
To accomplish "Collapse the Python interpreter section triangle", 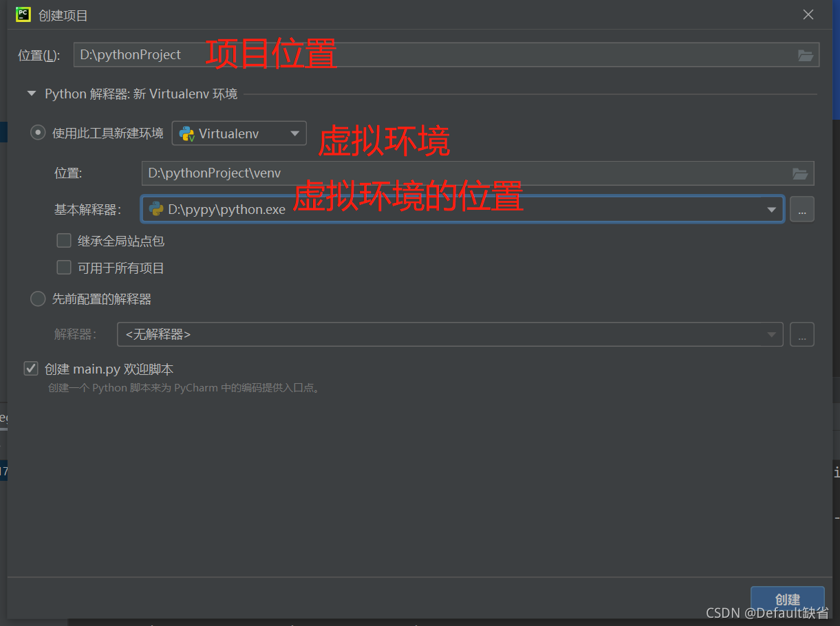I will pos(32,94).
